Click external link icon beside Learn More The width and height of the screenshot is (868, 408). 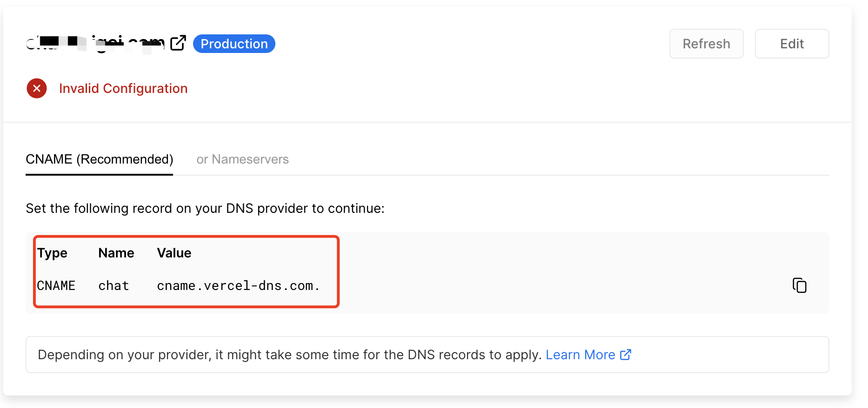click(626, 355)
